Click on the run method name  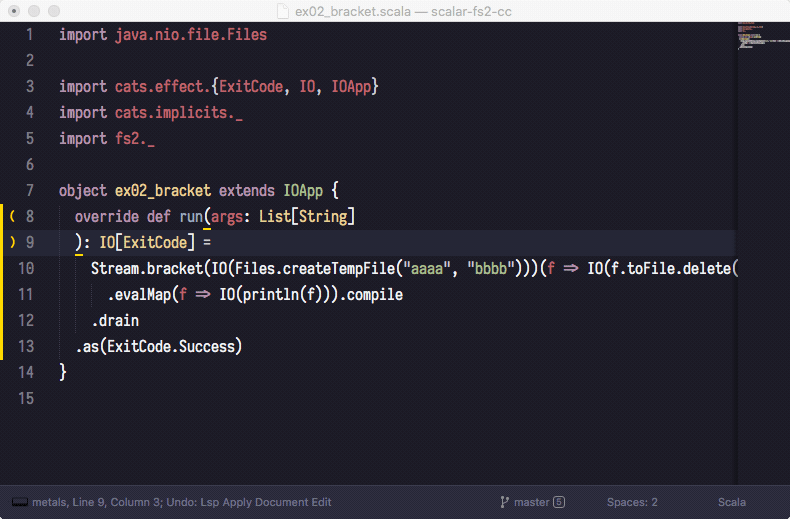coord(191,217)
